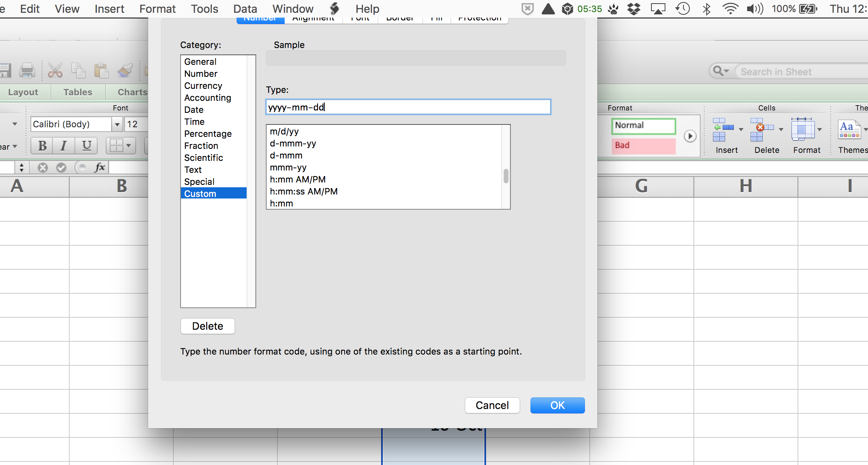Select the h:mm format type
Viewport: 868px width, 465px height.
coord(281,204)
